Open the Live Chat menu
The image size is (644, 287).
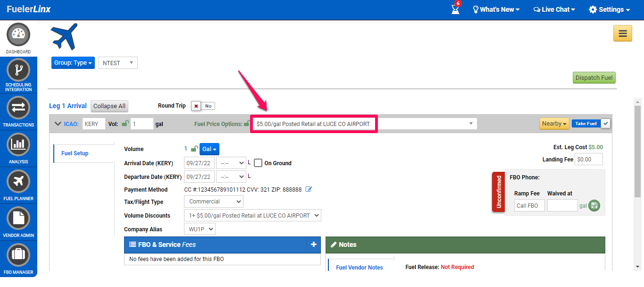pos(554,9)
